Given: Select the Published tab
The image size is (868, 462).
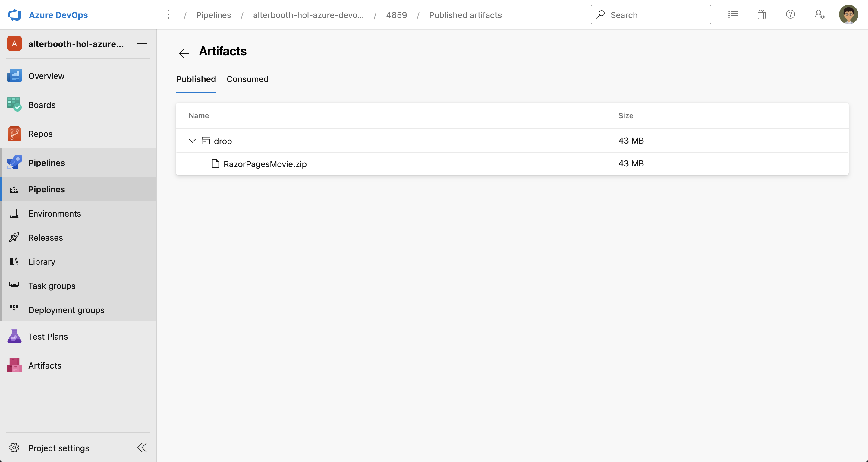Looking at the screenshot, I should click(196, 79).
